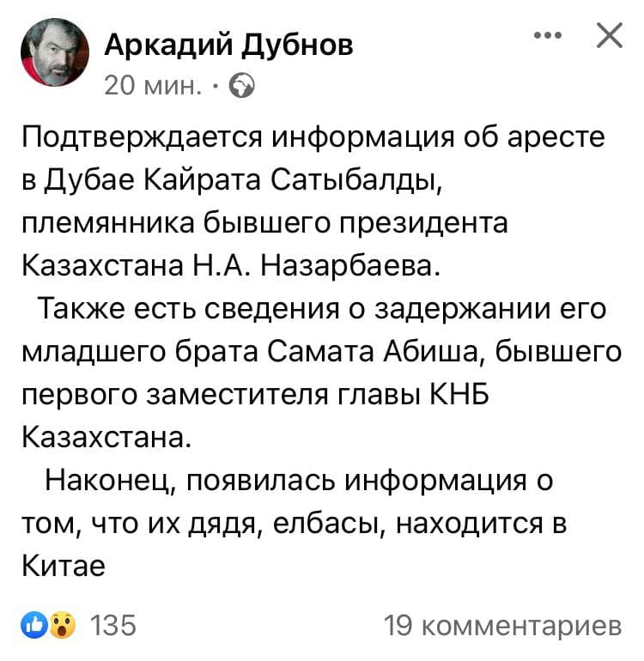Click the Wow emoji reaction icon
The width and height of the screenshot is (644, 661).
64,626
